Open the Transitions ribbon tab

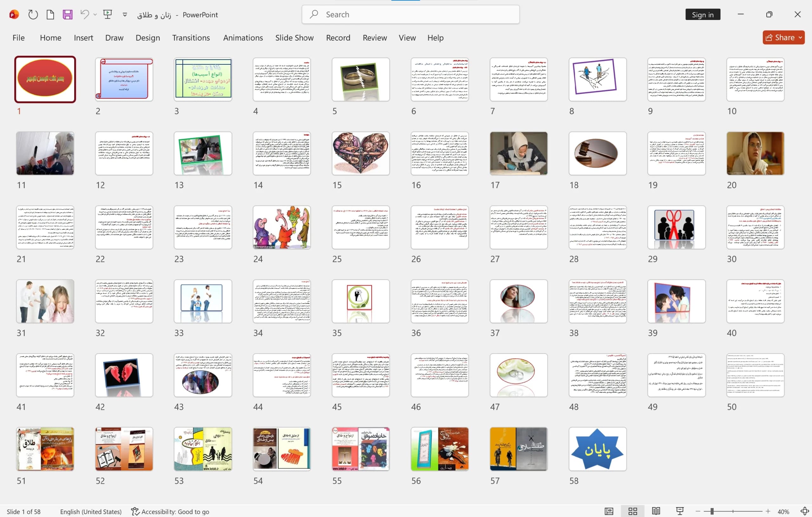[191, 38]
